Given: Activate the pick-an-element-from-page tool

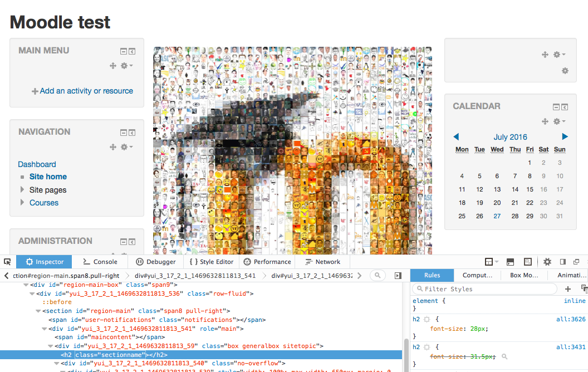Looking at the screenshot, I should click(7, 262).
